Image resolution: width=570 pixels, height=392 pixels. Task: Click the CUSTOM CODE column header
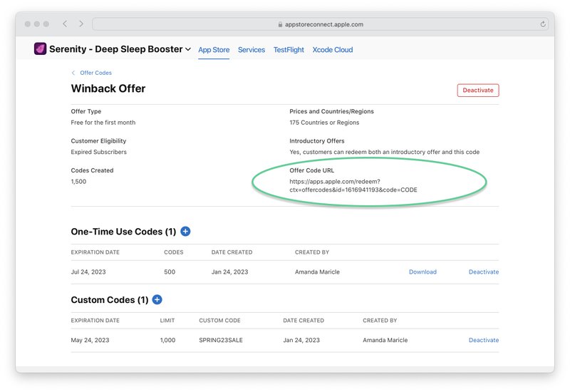(x=219, y=320)
